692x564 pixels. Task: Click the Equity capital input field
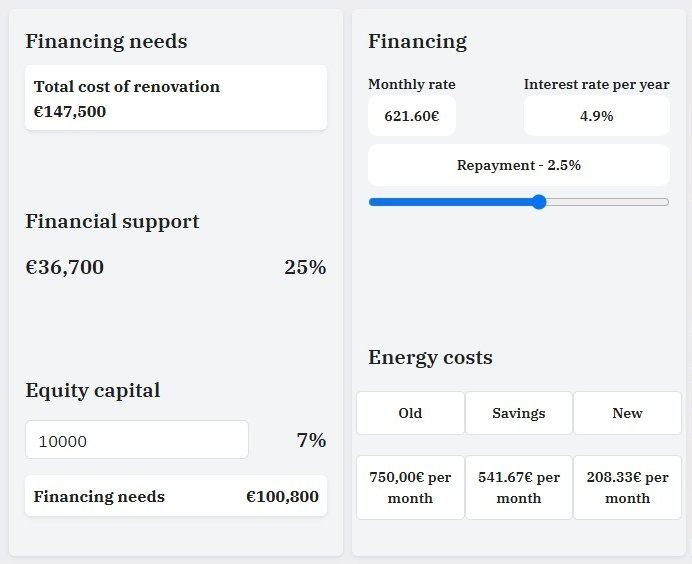click(137, 440)
